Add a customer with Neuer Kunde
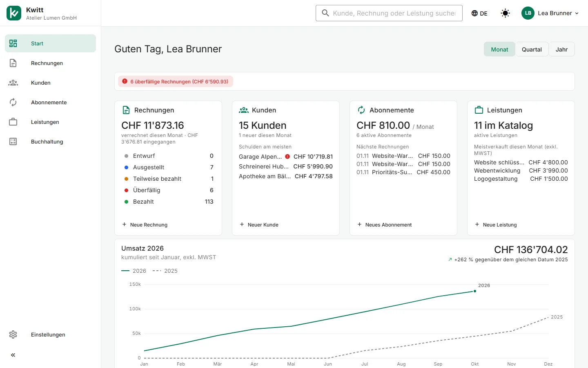 click(259, 224)
